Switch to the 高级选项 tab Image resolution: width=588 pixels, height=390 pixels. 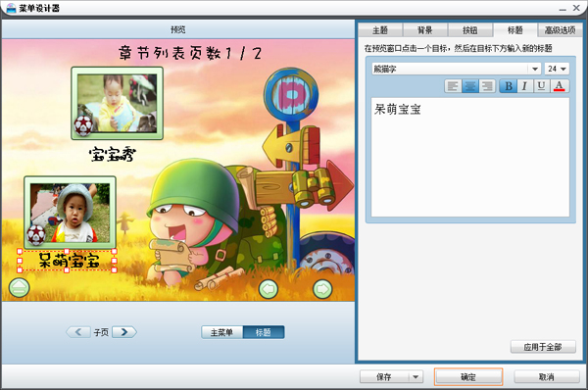coord(560,30)
